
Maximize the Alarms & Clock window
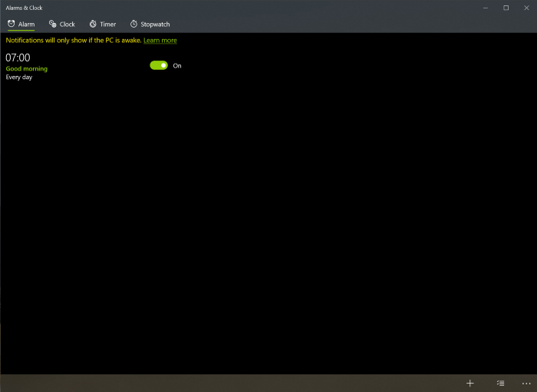[506, 8]
